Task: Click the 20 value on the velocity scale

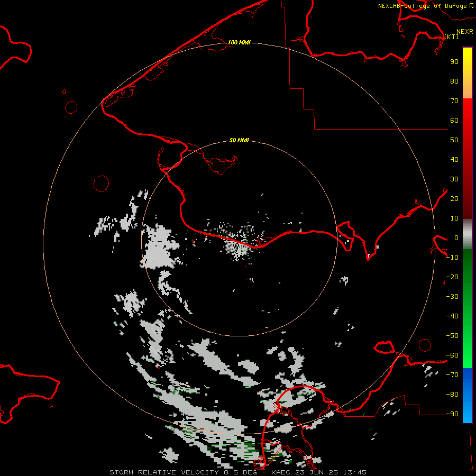Action: (454, 198)
